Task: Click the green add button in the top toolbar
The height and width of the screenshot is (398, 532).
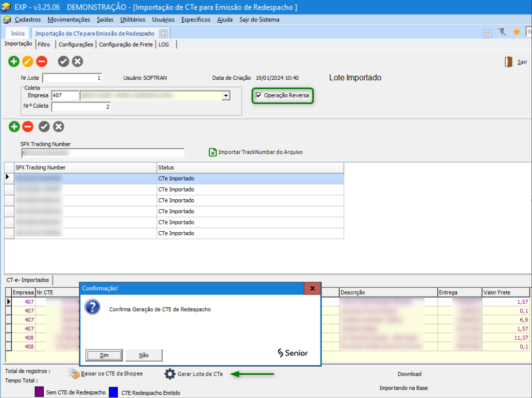Action: tap(13, 62)
